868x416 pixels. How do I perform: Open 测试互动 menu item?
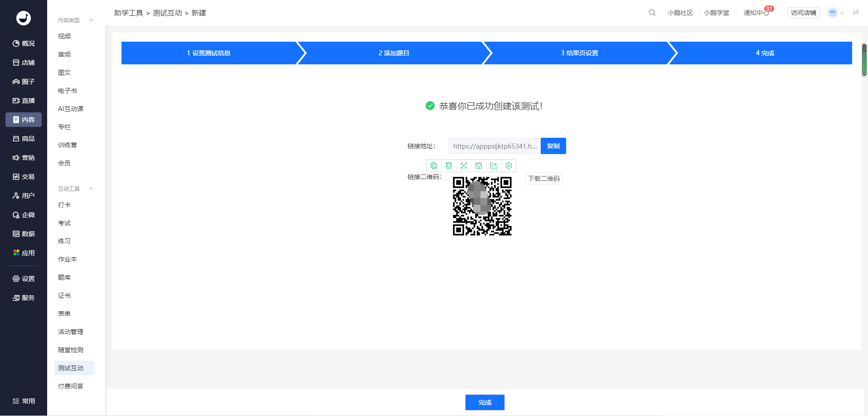coord(74,368)
